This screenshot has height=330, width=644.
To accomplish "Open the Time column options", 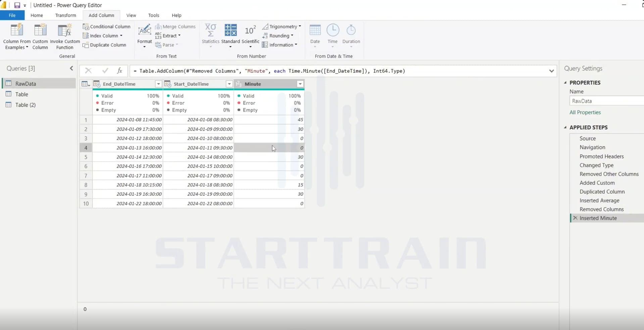I will [333, 36].
